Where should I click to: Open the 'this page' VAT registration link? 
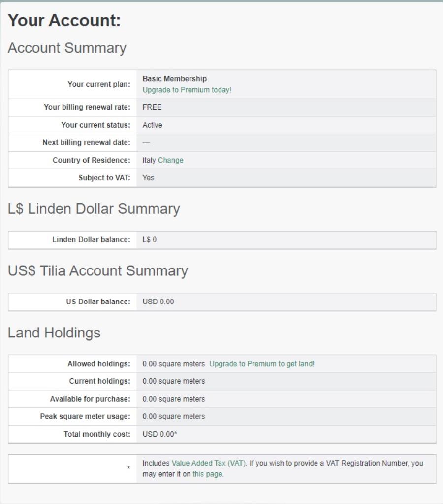click(208, 474)
